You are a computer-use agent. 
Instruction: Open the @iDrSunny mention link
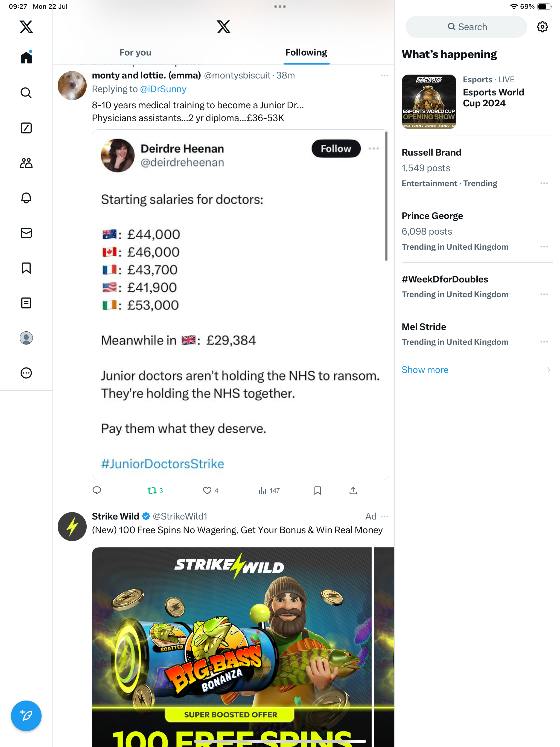(x=163, y=89)
